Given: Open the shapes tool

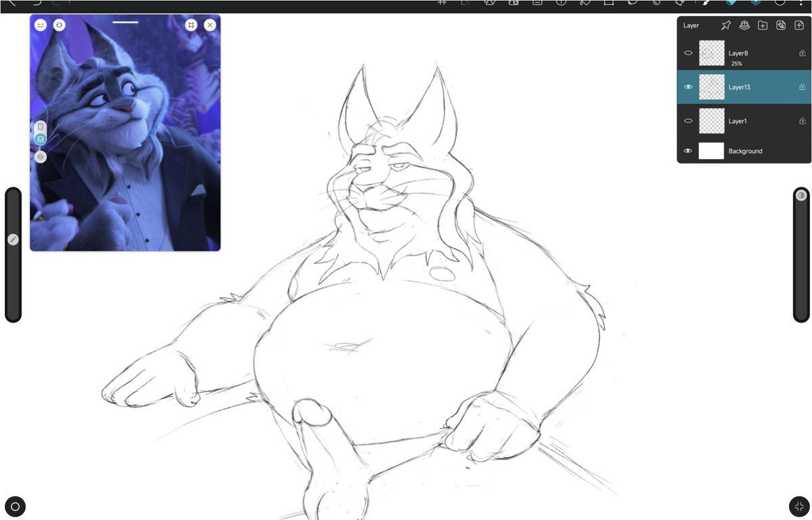Looking at the screenshot, I should [x=490, y=3].
